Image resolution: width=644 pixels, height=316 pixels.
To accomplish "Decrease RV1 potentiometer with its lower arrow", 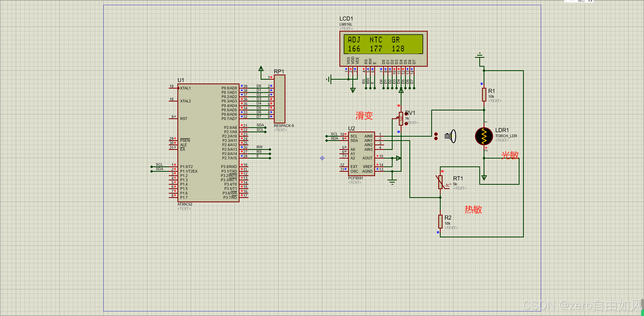I will (406, 124).
